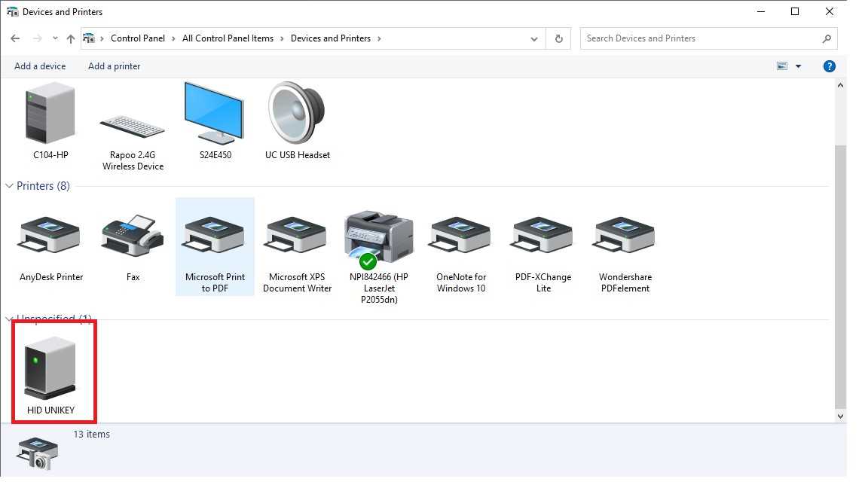The height and width of the screenshot is (488, 868).
Task: Navigate to Control Panel in breadcrumb
Action: pyautogui.click(x=137, y=38)
